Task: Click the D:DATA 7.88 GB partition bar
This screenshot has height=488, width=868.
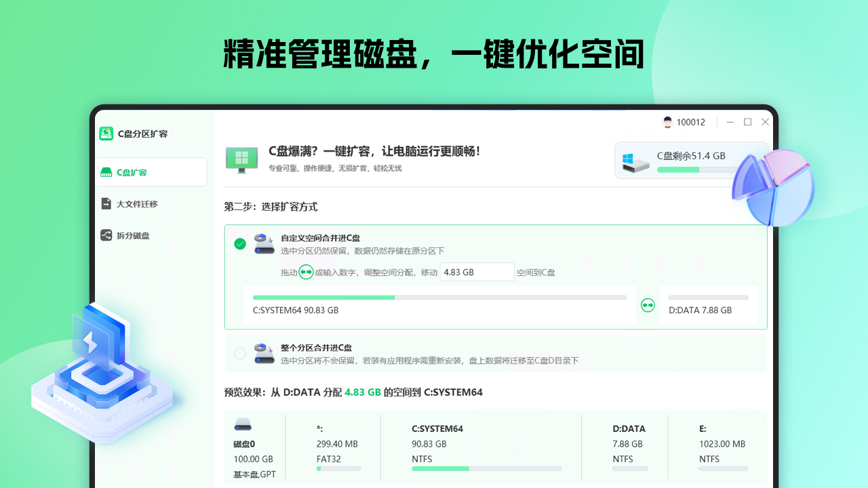Action: [708, 297]
